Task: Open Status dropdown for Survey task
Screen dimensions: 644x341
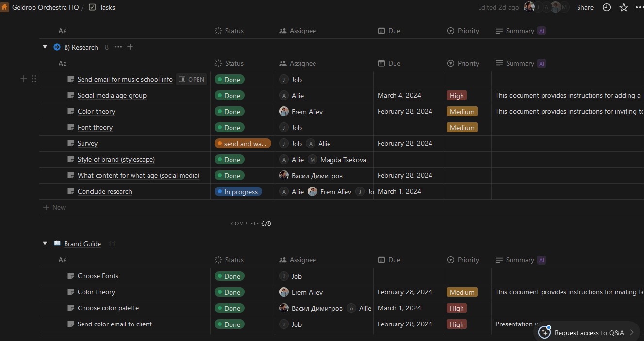Action: pos(243,144)
